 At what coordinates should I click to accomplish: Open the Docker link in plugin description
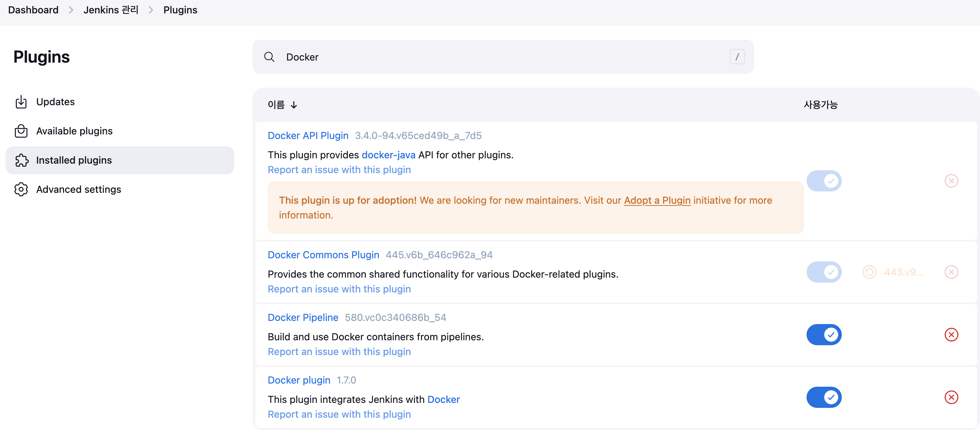tap(444, 399)
